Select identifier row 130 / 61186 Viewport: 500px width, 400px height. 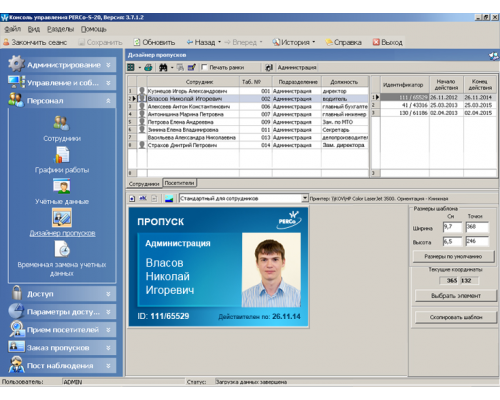tap(434, 113)
